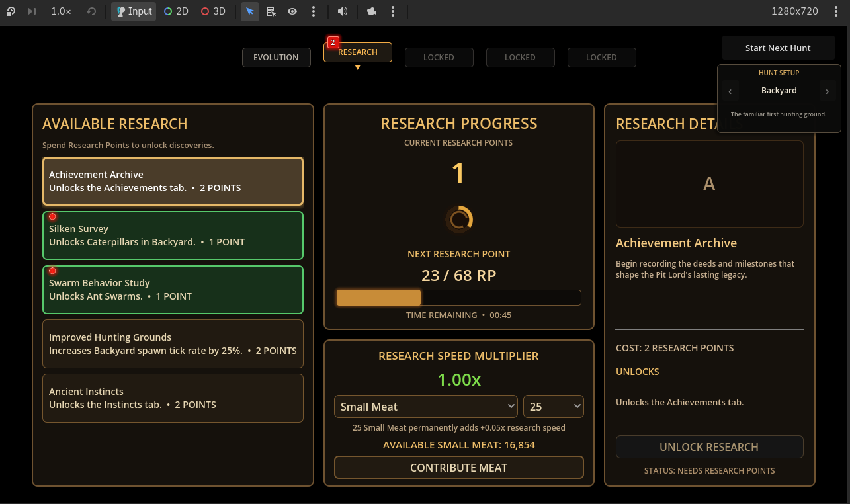Click "AVAILABLE SMALL MEAT: 16,854" text
850x504 pixels.
point(458,445)
